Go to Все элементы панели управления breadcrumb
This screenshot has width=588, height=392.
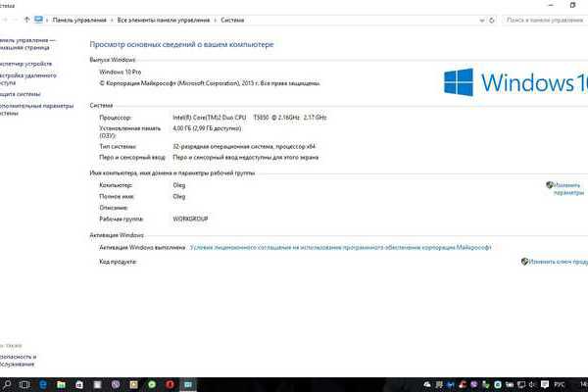click(x=163, y=21)
